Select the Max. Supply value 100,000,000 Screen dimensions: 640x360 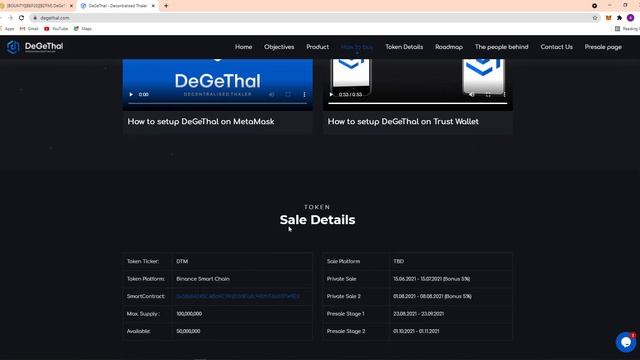point(189,314)
